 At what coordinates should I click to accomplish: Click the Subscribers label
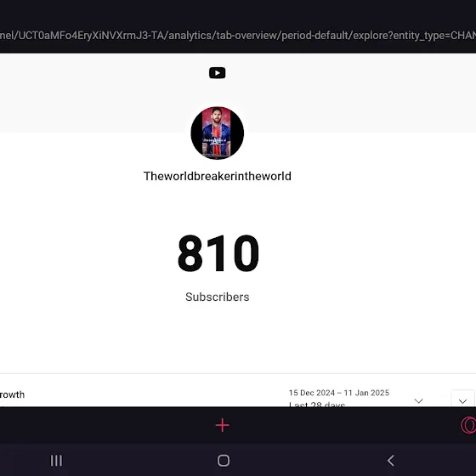(218, 297)
